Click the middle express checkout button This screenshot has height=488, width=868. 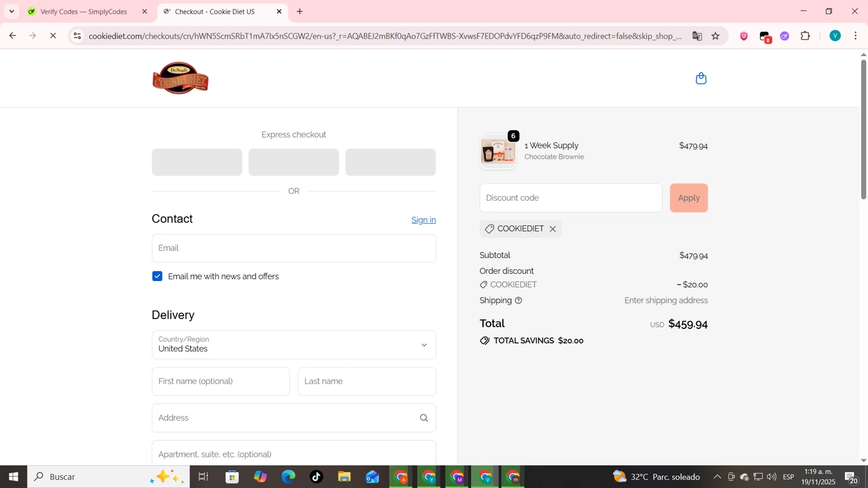(294, 162)
